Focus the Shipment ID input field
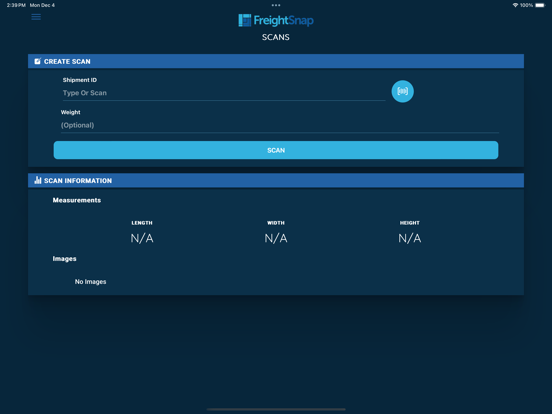 224,93
